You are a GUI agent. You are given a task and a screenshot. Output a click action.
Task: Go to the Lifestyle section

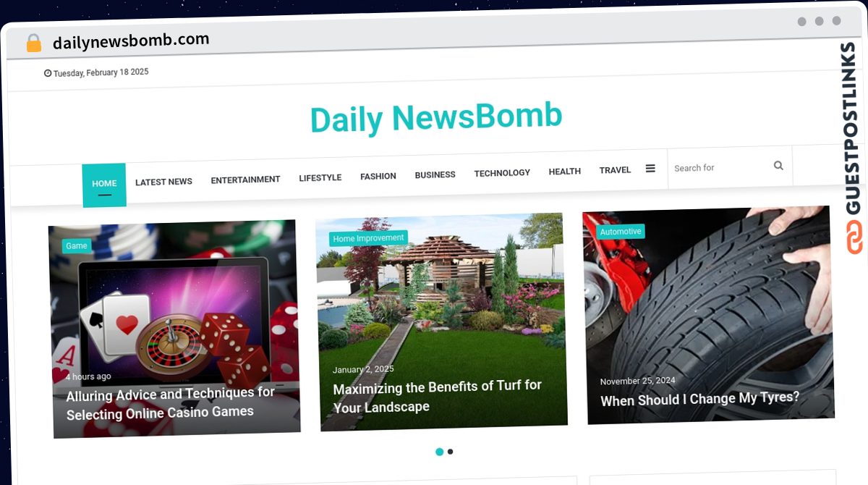(x=320, y=177)
